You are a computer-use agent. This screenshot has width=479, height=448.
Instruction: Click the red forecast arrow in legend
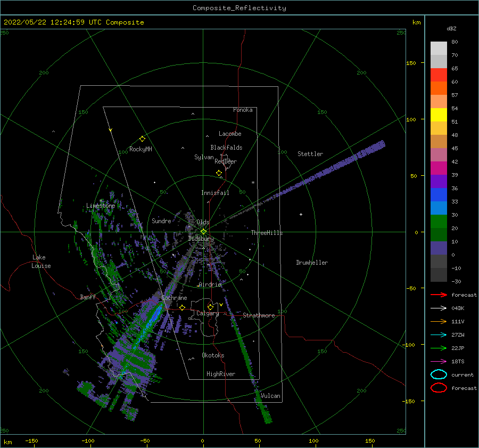[439, 295]
